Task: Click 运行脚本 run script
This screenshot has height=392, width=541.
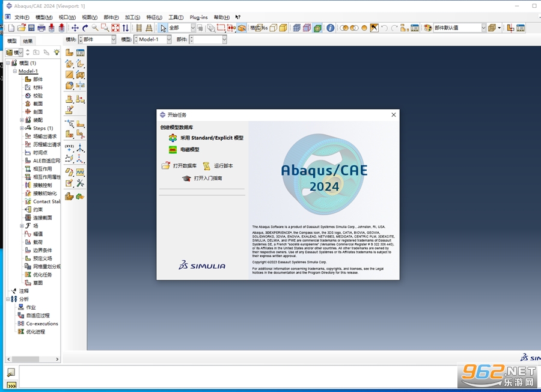Action: (218, 166)
